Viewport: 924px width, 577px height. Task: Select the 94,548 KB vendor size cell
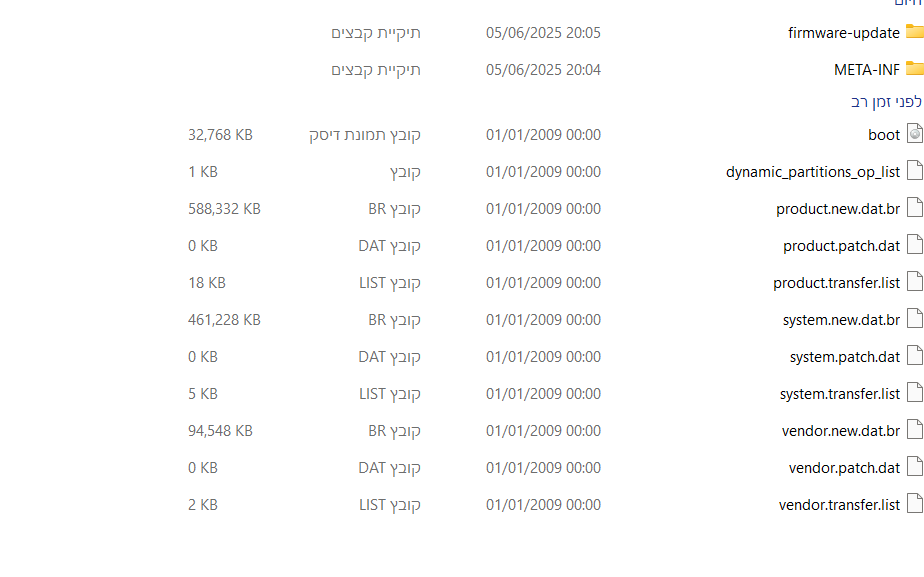pos(220,431)
